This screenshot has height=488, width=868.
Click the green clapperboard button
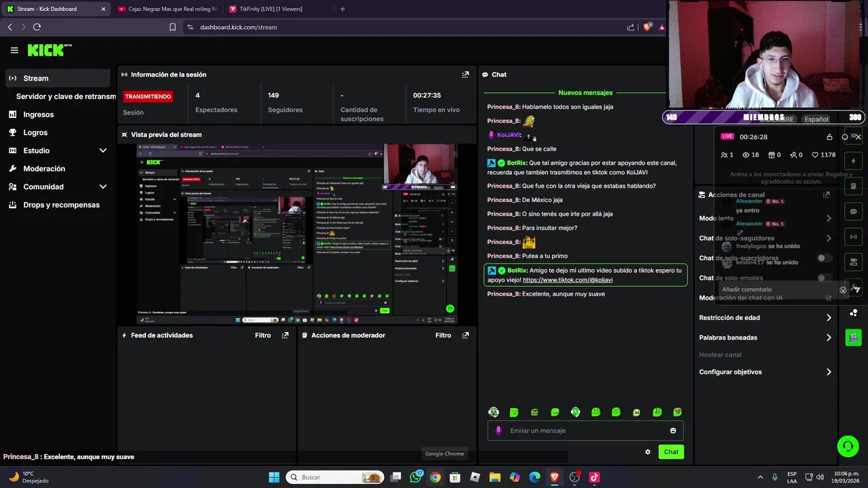pyautogui.click(x=853, y=338)
